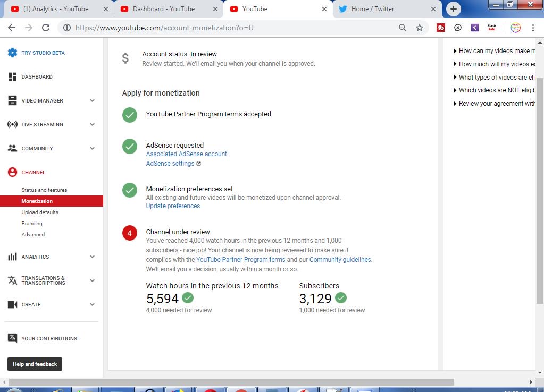Click the Create camera icon
The width and height of the screenshot is (544, 392).
click(12, 305)
